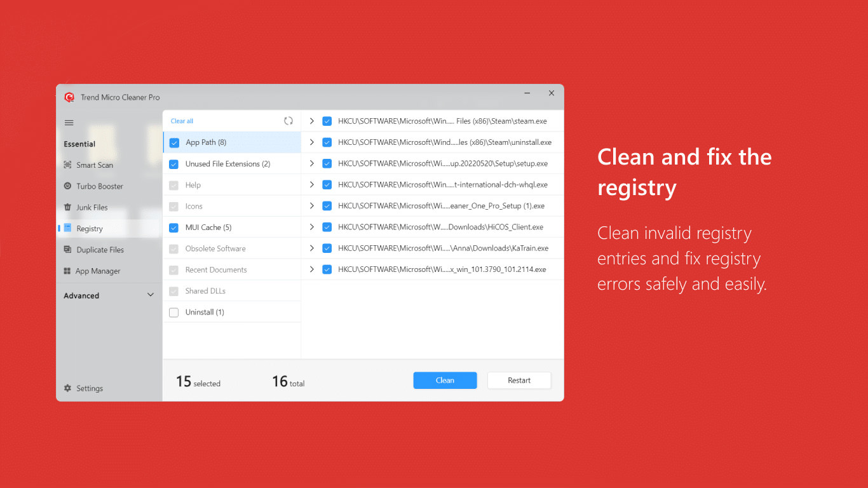Uncheck the HiCOS_Client.exe entry checkbox
Image resolution: width=868 pixels, height=488 pixels.
(327, 227)
